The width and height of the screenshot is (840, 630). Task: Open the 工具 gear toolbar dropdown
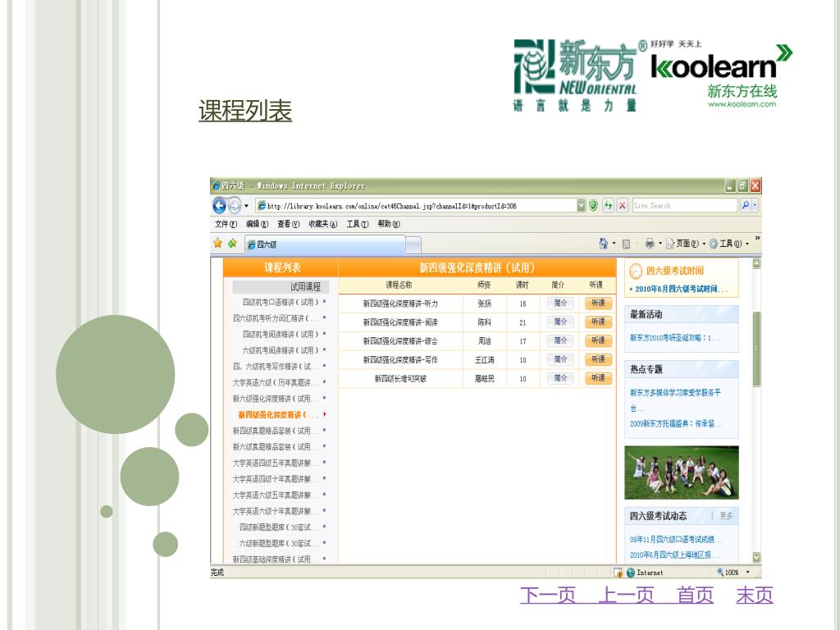click(728, 244)
